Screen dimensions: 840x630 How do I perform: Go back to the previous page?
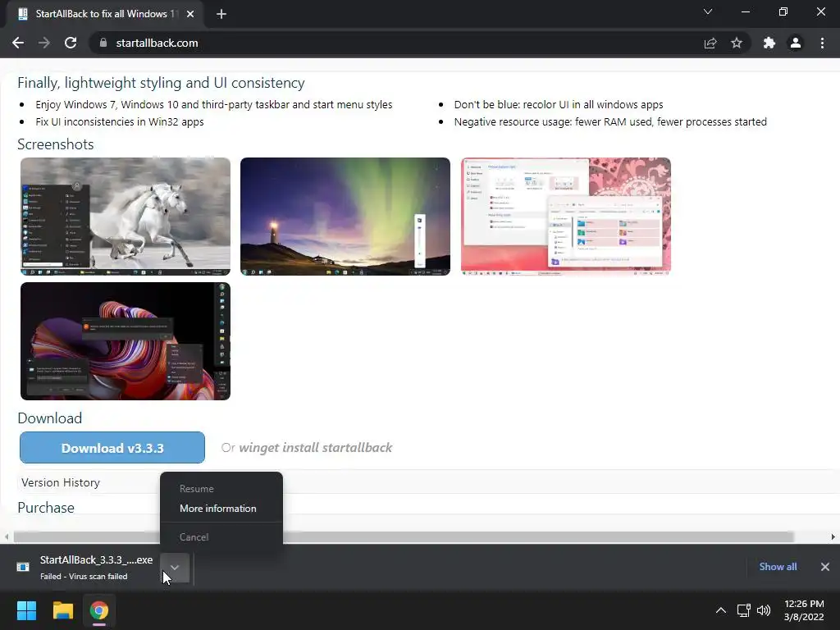point(18,43)
